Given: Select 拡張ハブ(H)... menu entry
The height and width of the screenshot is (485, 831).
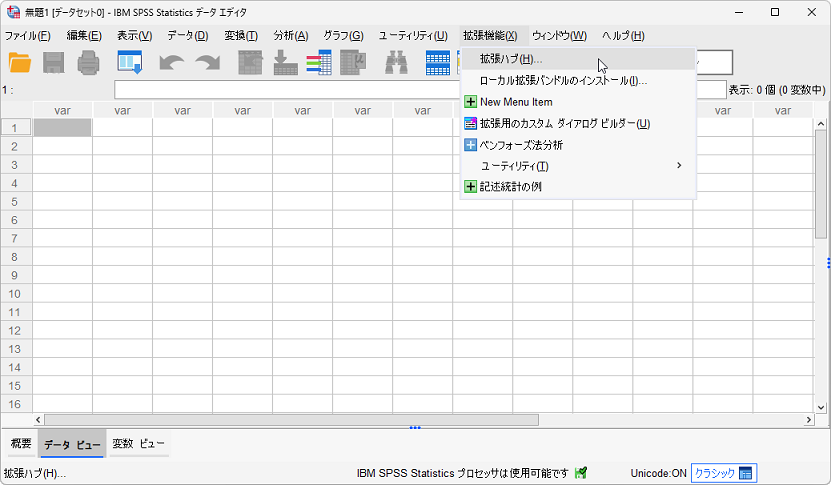Looking at the screenshot, I should [511, 59].
